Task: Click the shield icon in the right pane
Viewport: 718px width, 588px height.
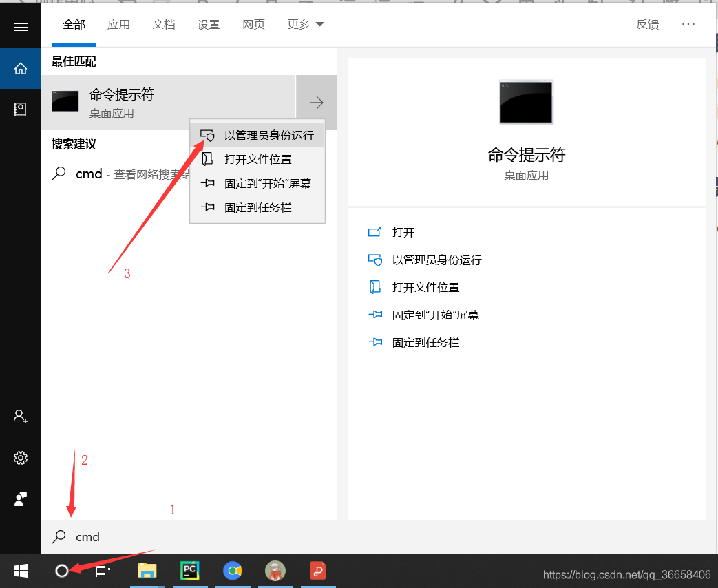Action: tap(375, 260)
